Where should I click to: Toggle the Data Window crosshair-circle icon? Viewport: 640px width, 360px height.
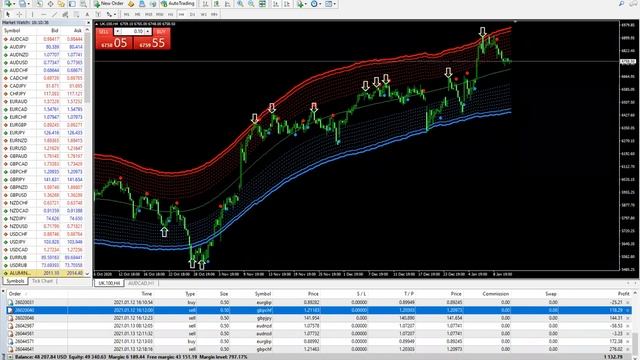[x=50, y=4]
